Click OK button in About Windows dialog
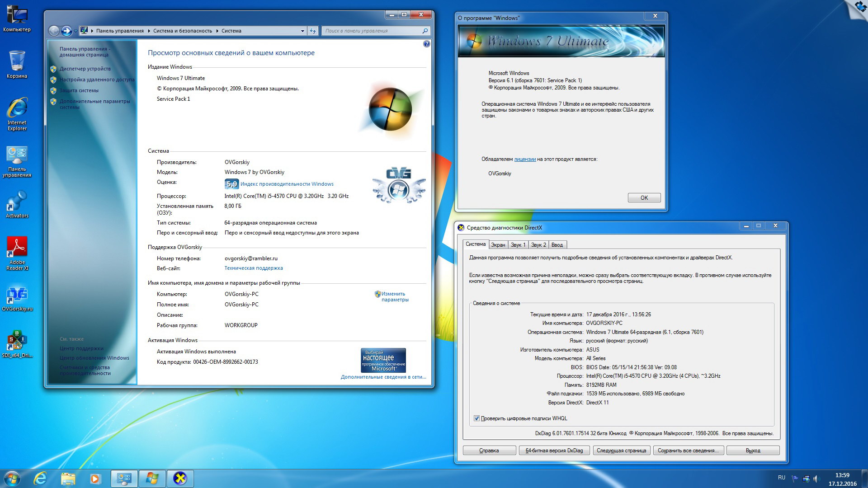 coord(644,197)
